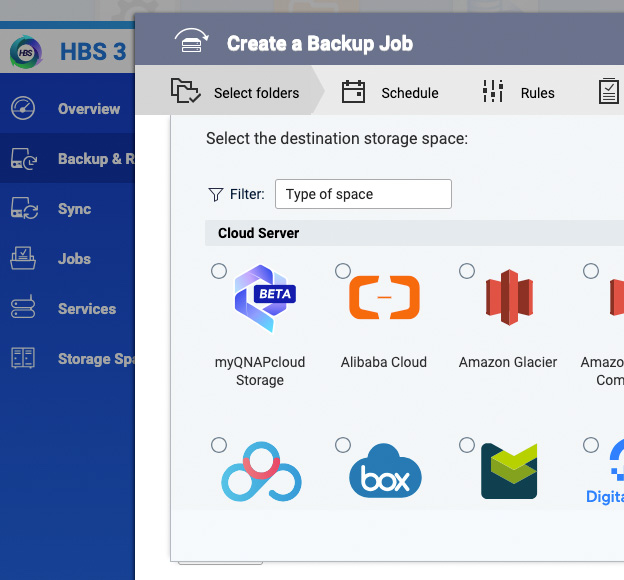Click the HBS 3 app logo
Image resolution: width=624 pixels, height=580 pixels.
26,52
